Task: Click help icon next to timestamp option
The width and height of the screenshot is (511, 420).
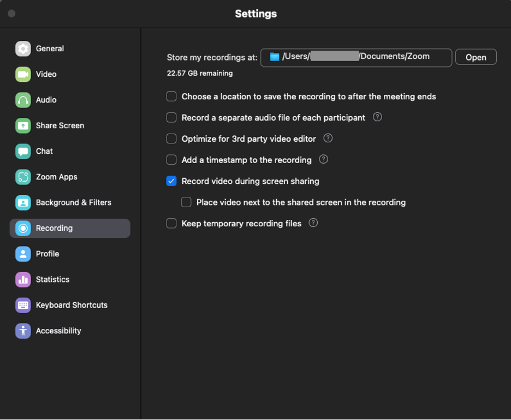Action: click(324, 160)
